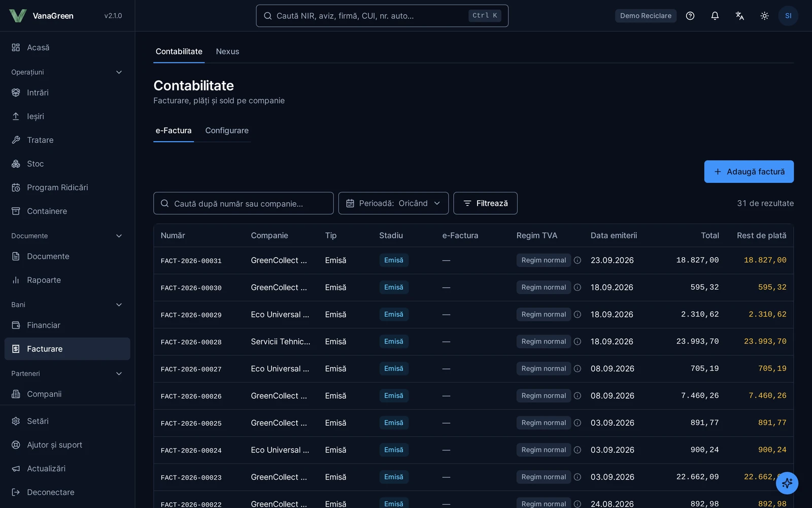Open Stoc sidebar item

click(67, 164)
